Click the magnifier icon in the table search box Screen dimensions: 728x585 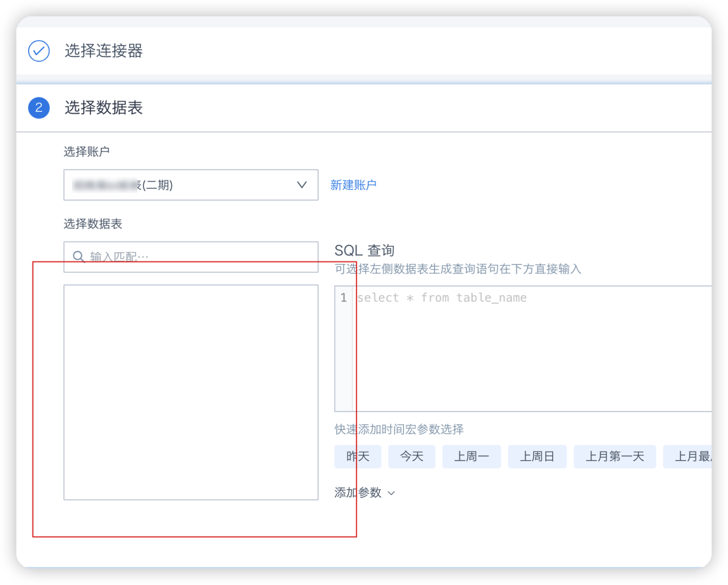[x=78, y=256]
